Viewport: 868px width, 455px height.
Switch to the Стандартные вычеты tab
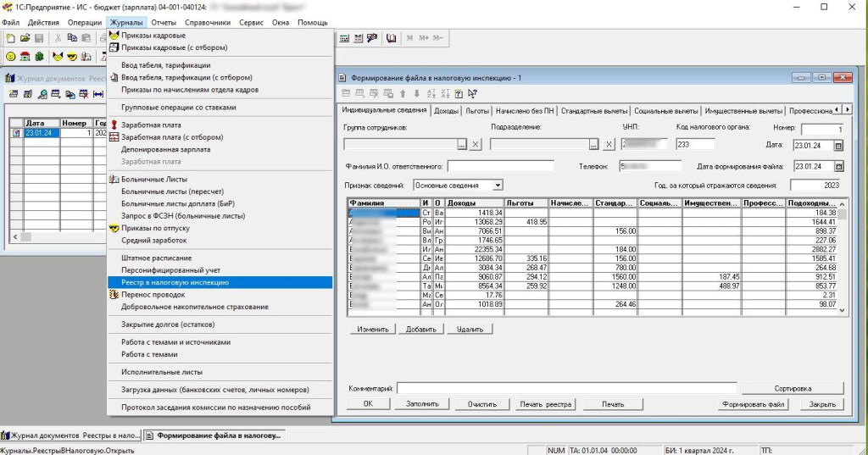[x=593, y=111]
